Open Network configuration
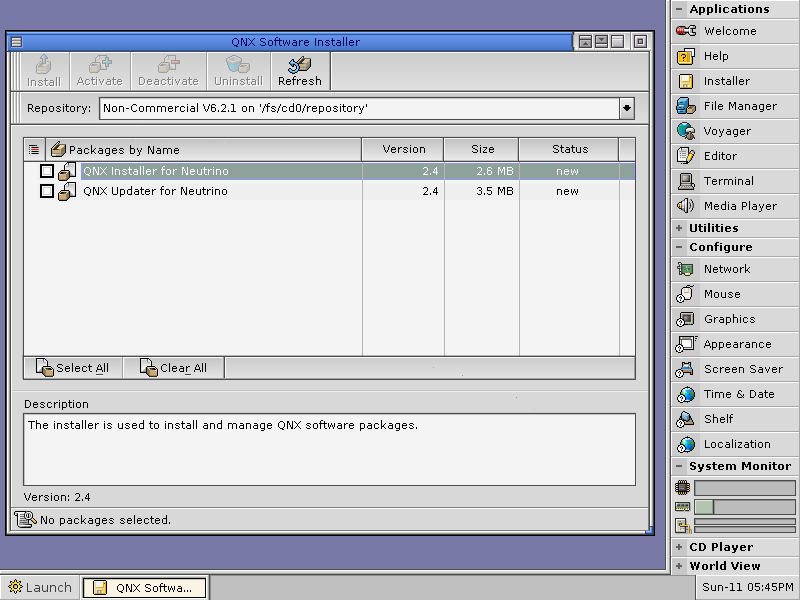Viewport: 800px width, 600px height. tap(735, 269)
